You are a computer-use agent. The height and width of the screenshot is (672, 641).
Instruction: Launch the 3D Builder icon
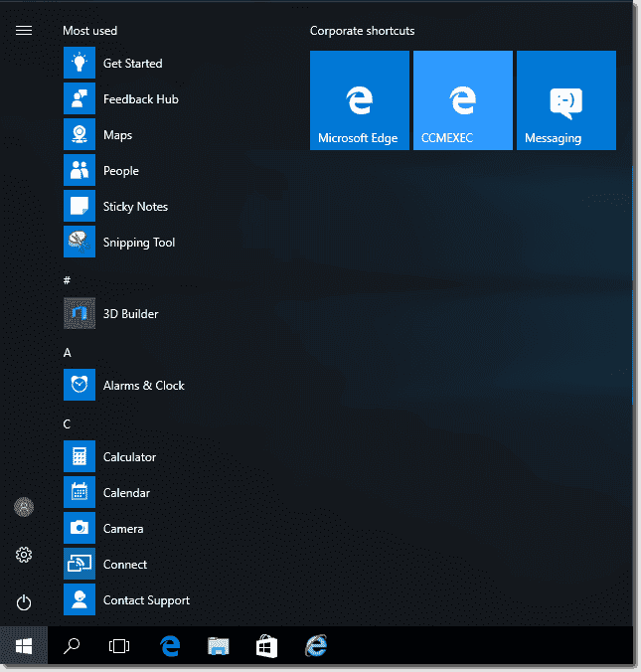[80, 314]
